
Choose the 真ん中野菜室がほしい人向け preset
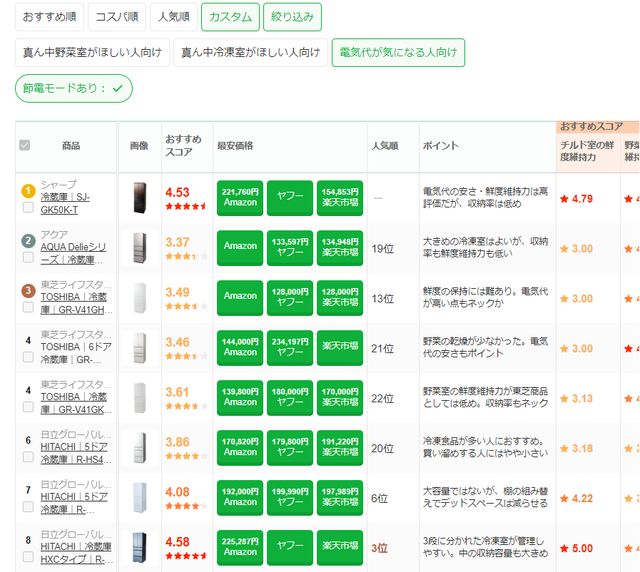91,53
